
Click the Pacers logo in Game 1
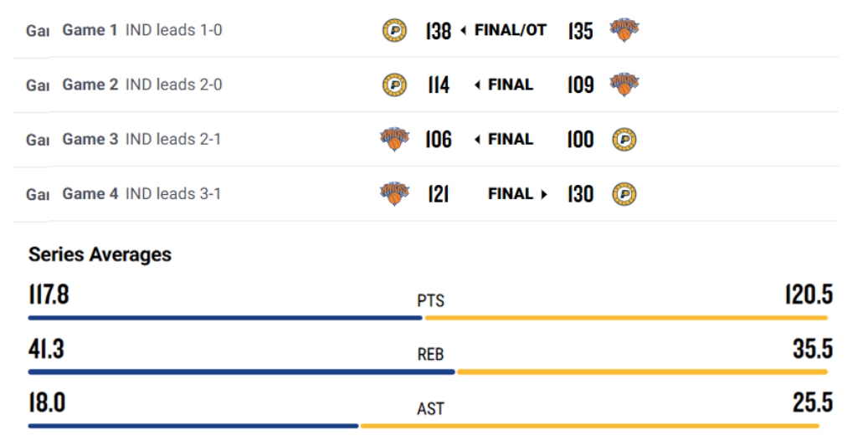tap(394, 30)
